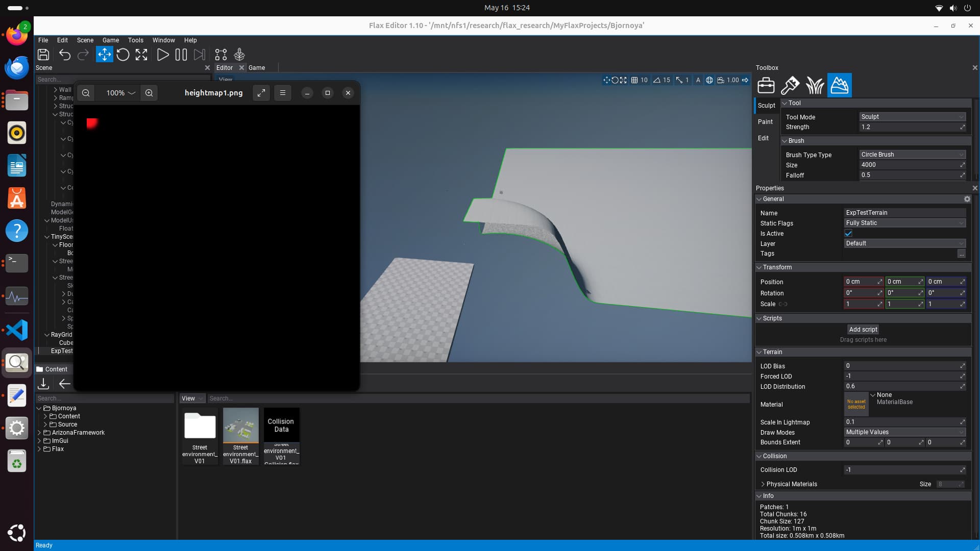Open the Scene menu
This screenshot has width=980, height=551.
[85, 40]
